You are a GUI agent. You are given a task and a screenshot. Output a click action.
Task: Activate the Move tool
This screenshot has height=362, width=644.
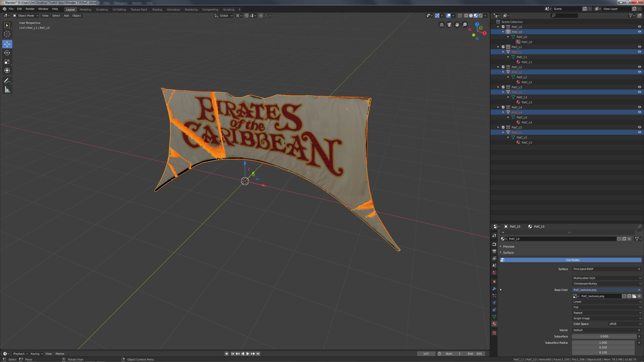coord(7,44)
